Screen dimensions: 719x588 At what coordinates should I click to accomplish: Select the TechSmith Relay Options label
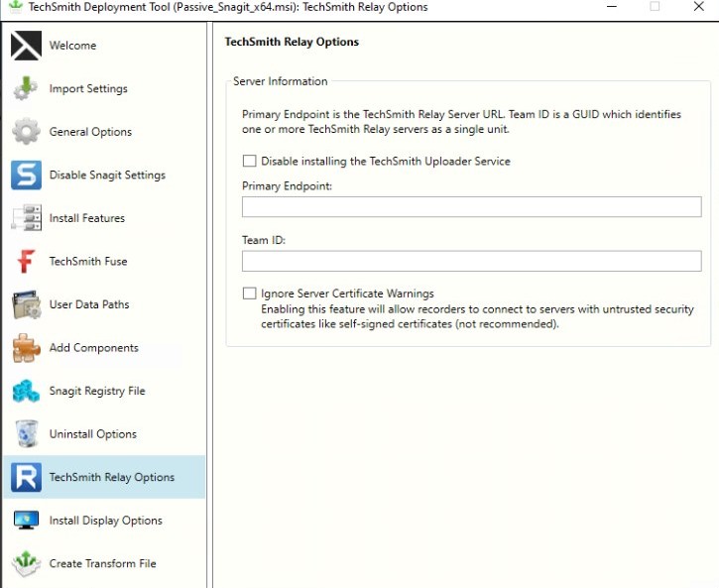(x=112, y=477)
